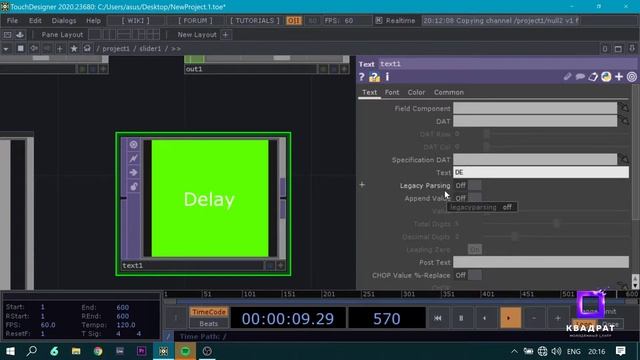This screenshot has height=360, width=640.
Task: Open the [ WIKI ] link
Action: [136, 20]
